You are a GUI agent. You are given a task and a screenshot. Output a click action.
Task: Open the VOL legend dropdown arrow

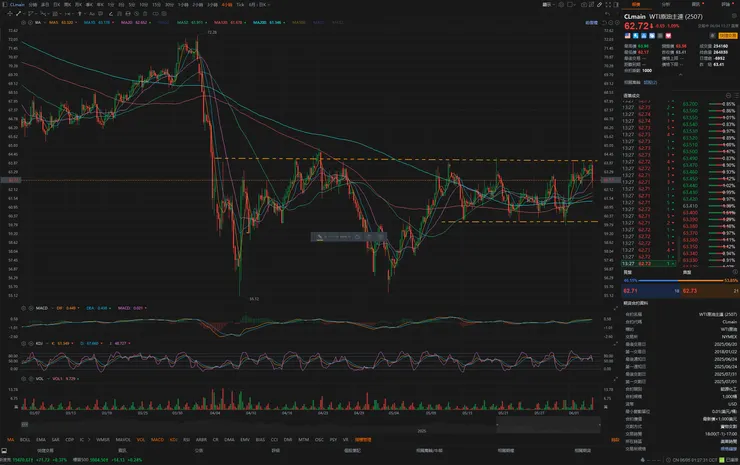tap(49, 379)
